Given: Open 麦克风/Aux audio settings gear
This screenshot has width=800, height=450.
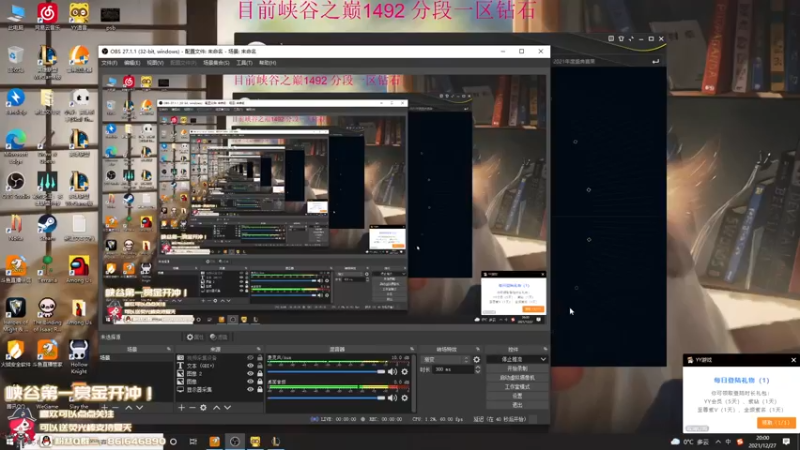Looking at the screenshot, I should (405, 371).
